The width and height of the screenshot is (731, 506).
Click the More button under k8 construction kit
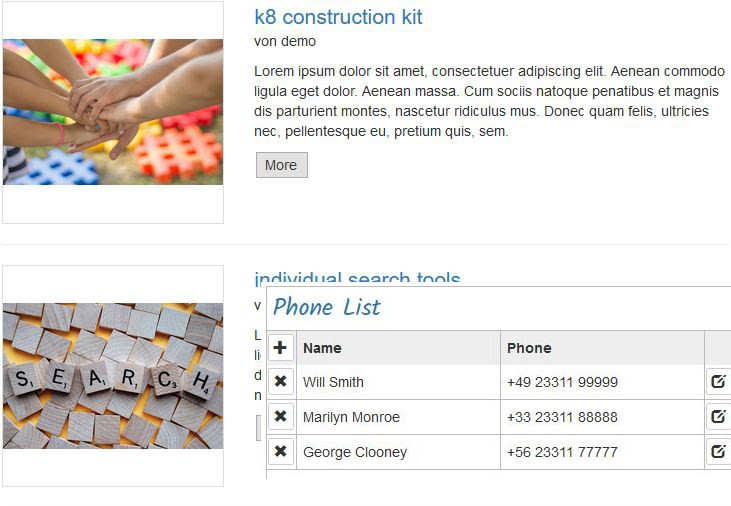point(282,165)
